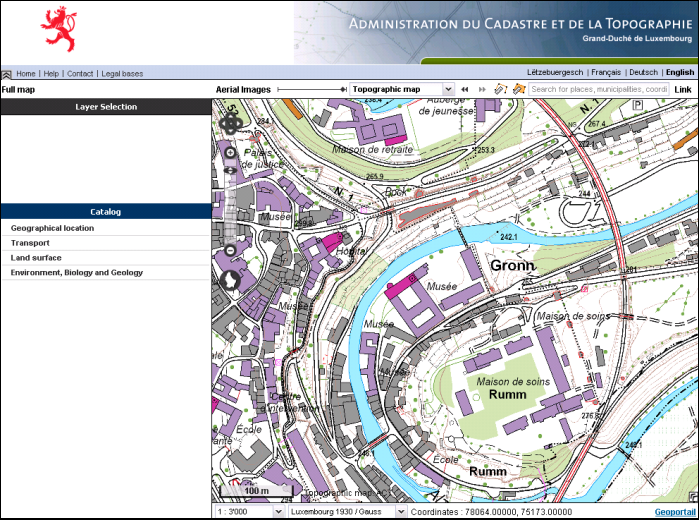Expand the Transport catalog category
Screen dimensions: 699x520
point(30,243)
